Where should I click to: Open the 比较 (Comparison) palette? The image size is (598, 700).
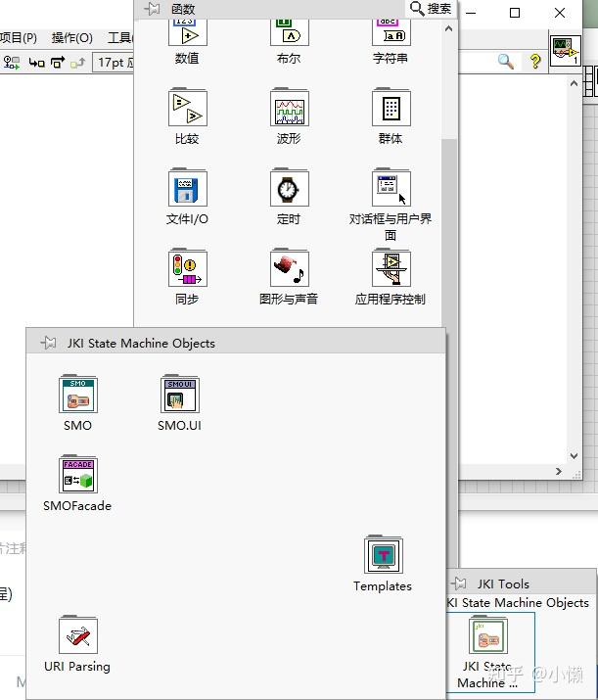(188, 107)
